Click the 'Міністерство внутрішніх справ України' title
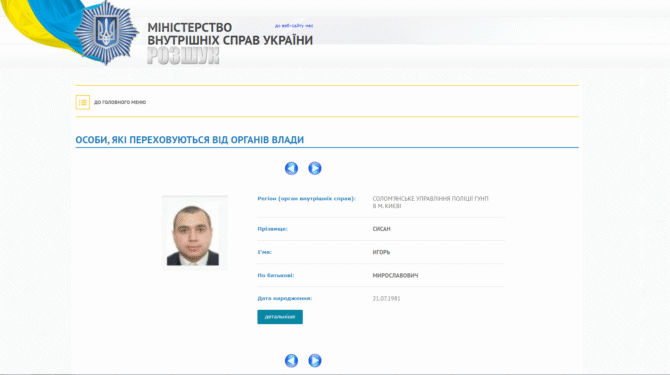Viewport: 670px width, 375px height. click(x=230, y=34)
